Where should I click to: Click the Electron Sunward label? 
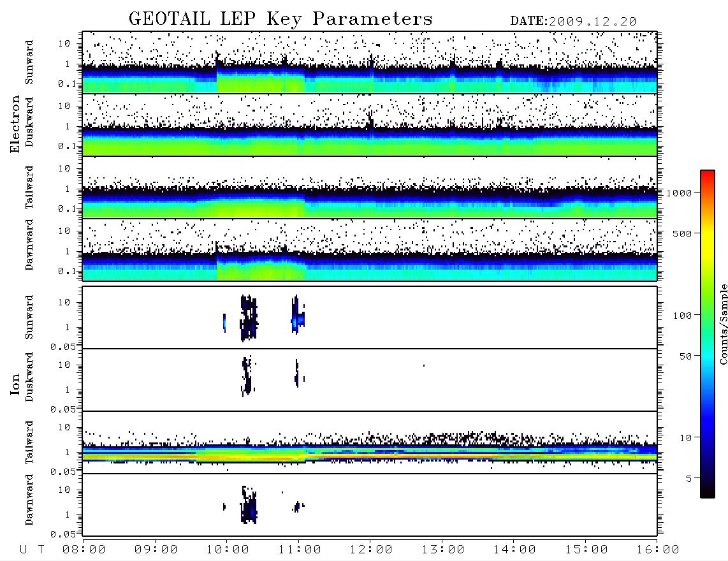coord(30,62)
